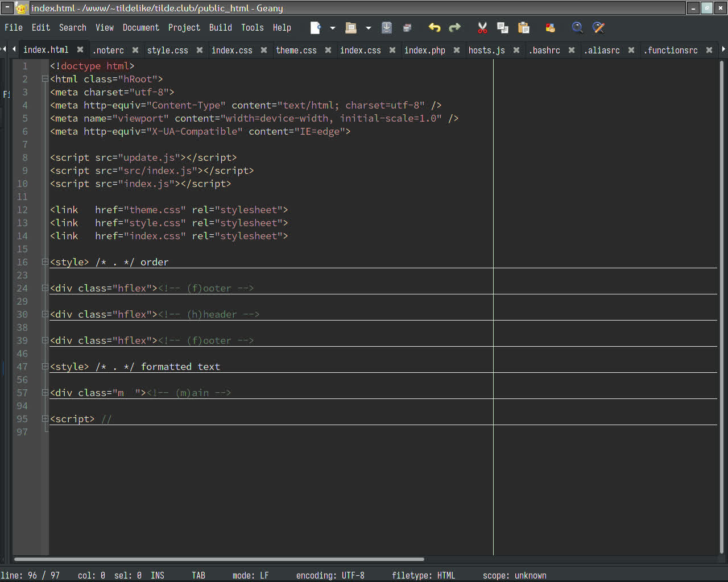Open the Build menu
This screenshot has height=582, width=728.
pyautogui.click(x=220, y=28)
